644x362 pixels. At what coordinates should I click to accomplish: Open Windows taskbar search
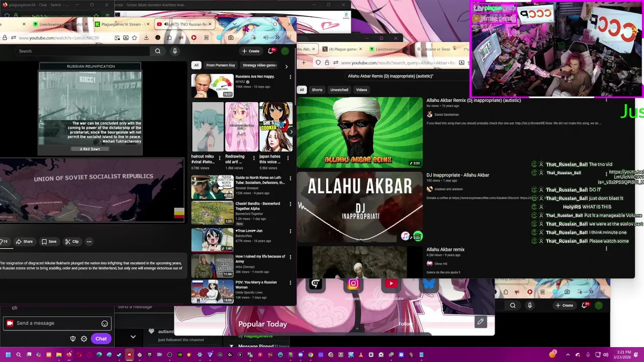pyautogui.click(x=19, y=355)
